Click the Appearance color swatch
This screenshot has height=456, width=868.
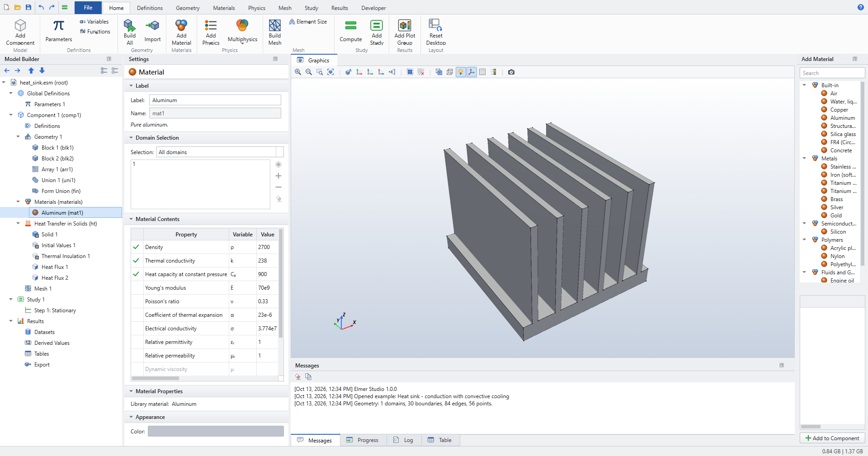click(x=216, y=431)
